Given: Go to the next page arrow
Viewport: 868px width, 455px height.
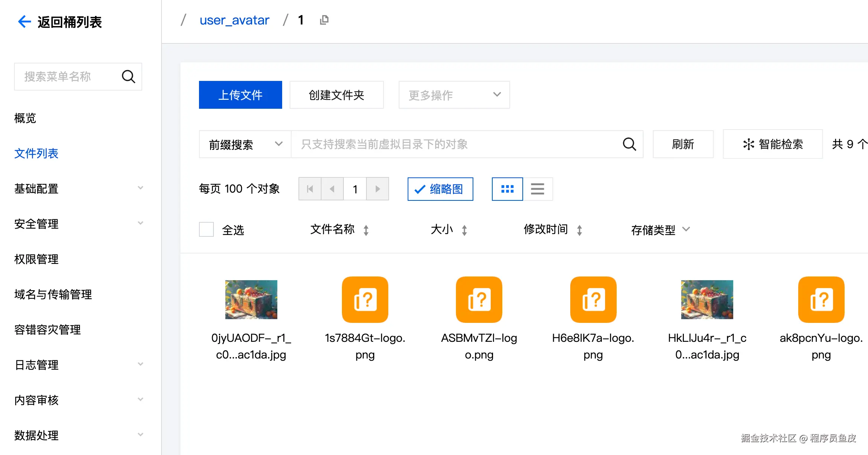Looking at the screenshot, I should click(x=377, y=189).
